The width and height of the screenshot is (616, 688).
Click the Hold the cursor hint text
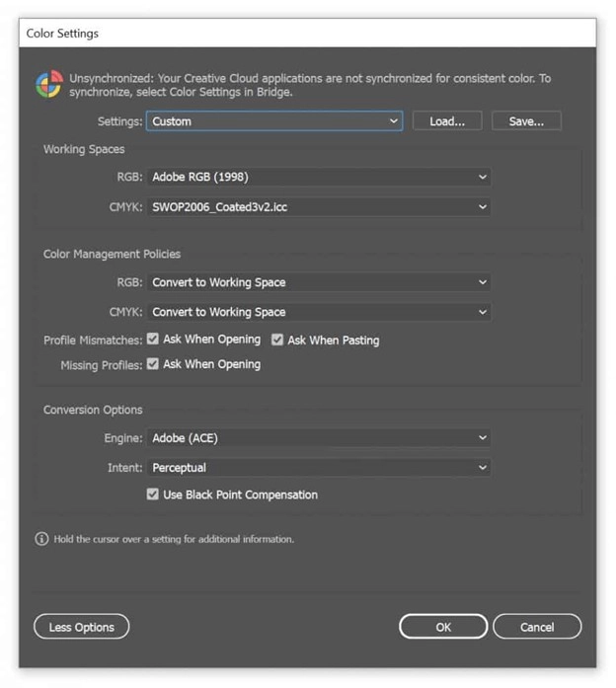pyautogui.click(x=174, y=539)
